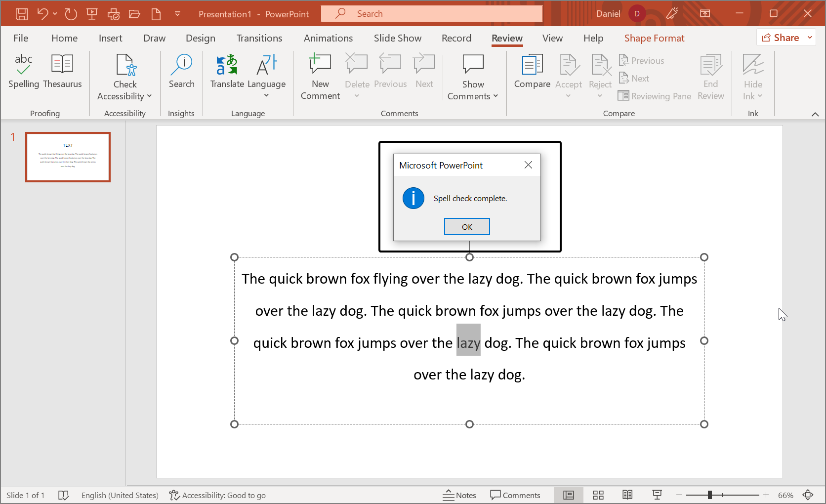Start slideshow from status bar icon
Image resolution: width=826 pixels, height=504 pixels.
[x=657, y=495]
